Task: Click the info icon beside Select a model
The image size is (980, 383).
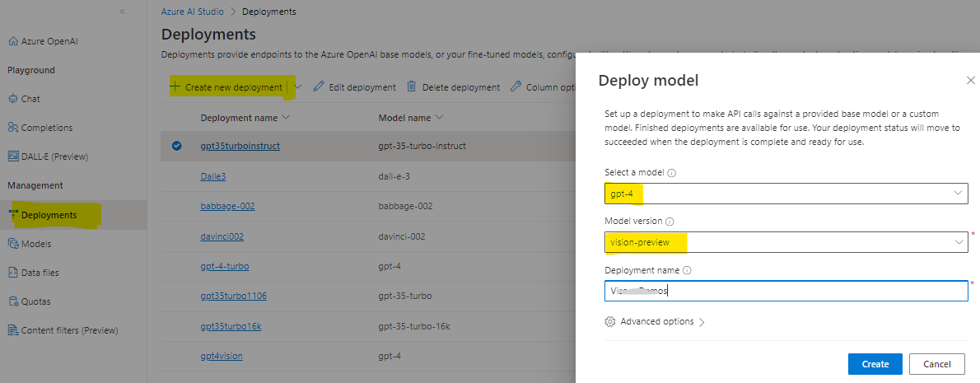Action: (672, 172)
